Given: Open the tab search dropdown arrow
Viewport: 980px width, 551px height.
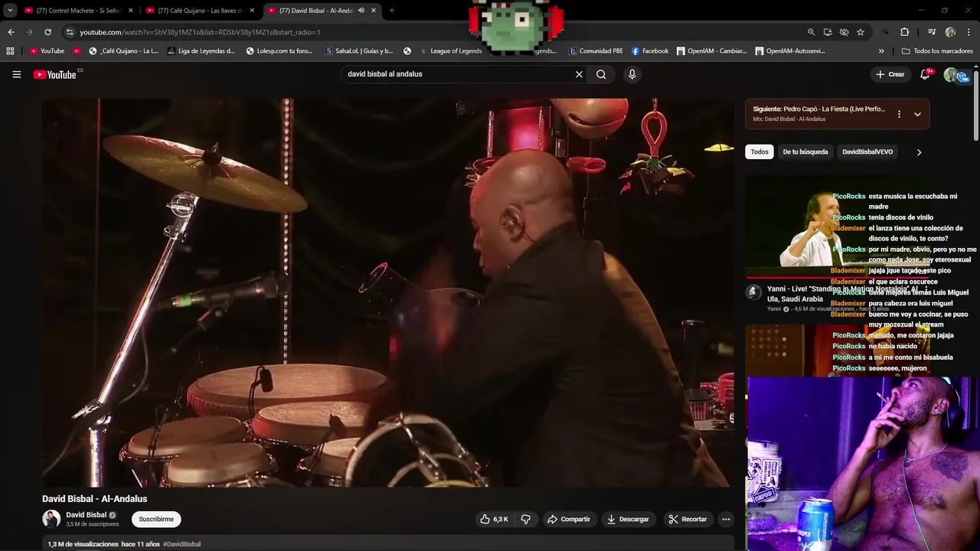Looking at the screenshot, I should pyautogui.click(x=10, y=11).
